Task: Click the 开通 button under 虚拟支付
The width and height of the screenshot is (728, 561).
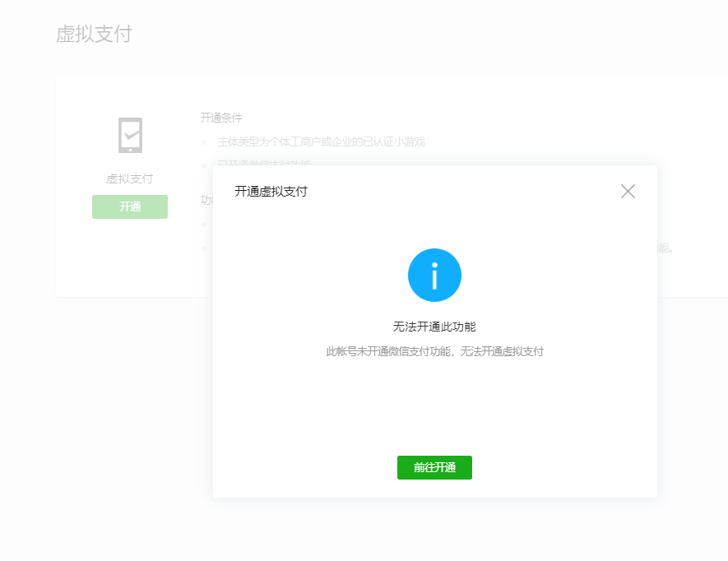Action: pyautogui.click(x=130, y=206)
